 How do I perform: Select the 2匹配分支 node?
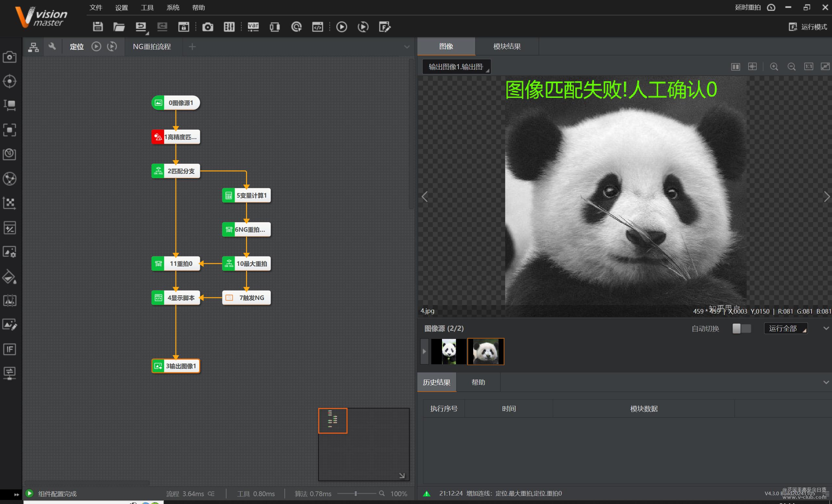point(175,171)
